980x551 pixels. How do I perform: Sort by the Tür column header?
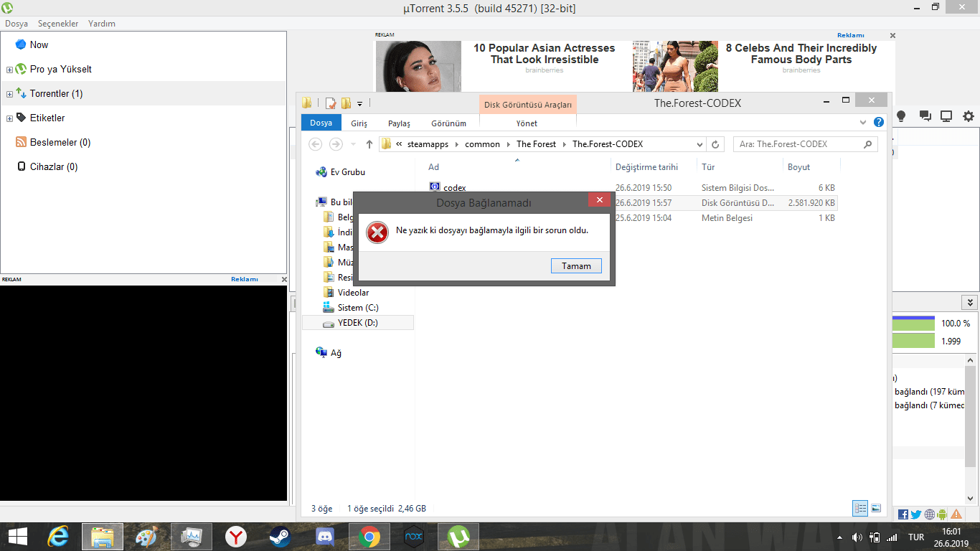click(707, 167)
